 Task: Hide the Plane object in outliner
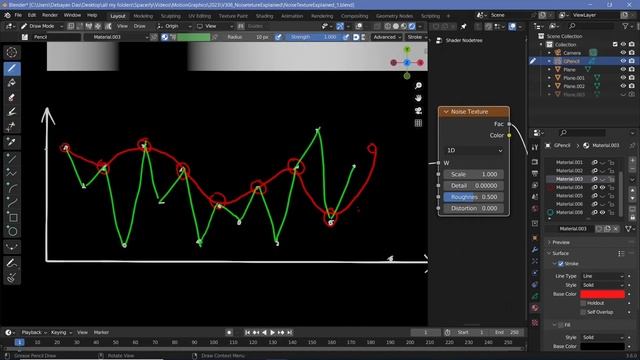tap(623, 69)
